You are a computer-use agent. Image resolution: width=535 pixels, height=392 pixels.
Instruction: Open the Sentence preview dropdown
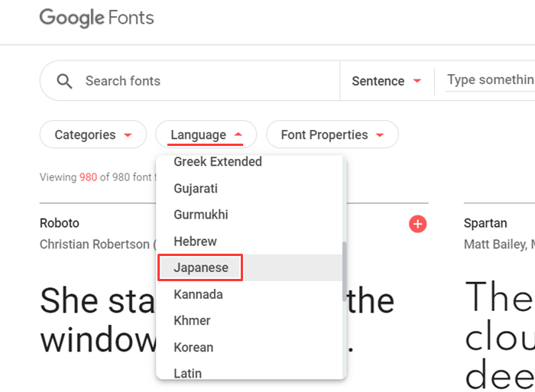click(x=387, y=81)
